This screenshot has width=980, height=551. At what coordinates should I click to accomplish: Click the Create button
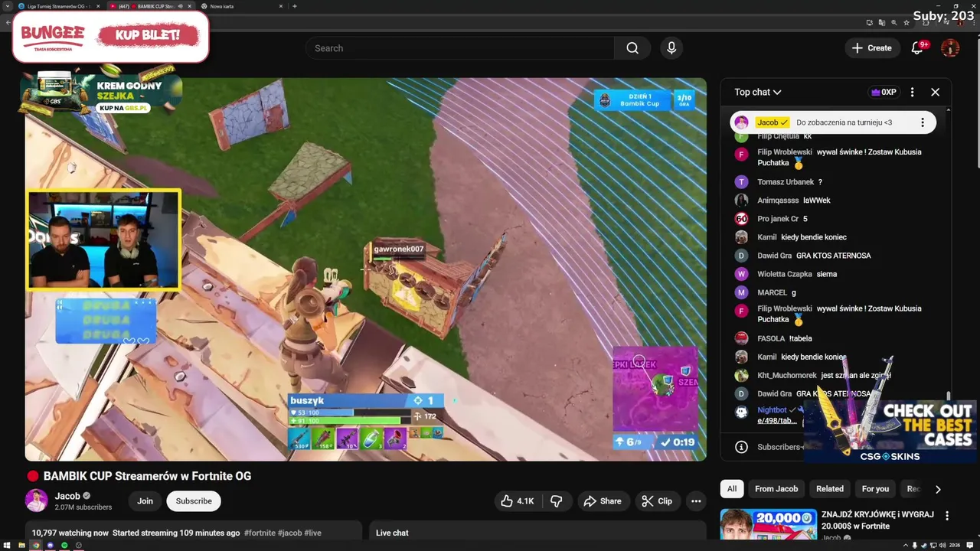tap(872, 48)
